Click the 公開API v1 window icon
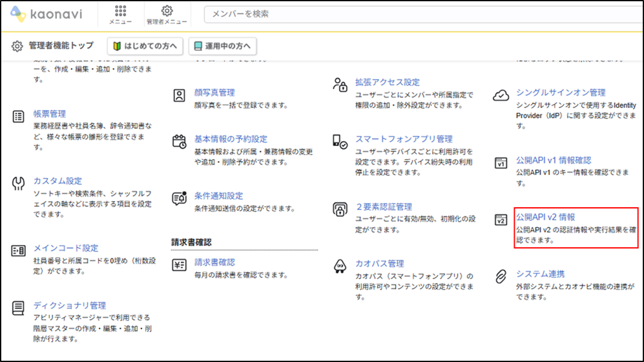This screenshot has height=362, width=644. [501, 163]
